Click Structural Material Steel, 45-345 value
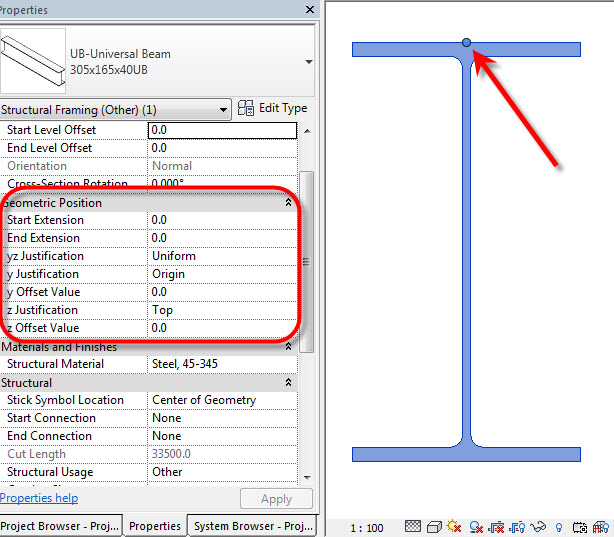614x537 pixels. 222,364
